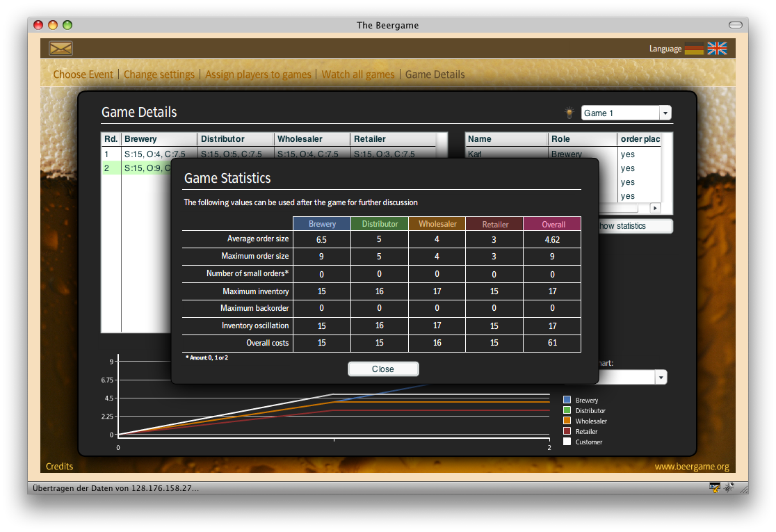This screenshot has width=776, height=532.
Task: Click players table scroll right arrow
Action: tap(655, 208)
